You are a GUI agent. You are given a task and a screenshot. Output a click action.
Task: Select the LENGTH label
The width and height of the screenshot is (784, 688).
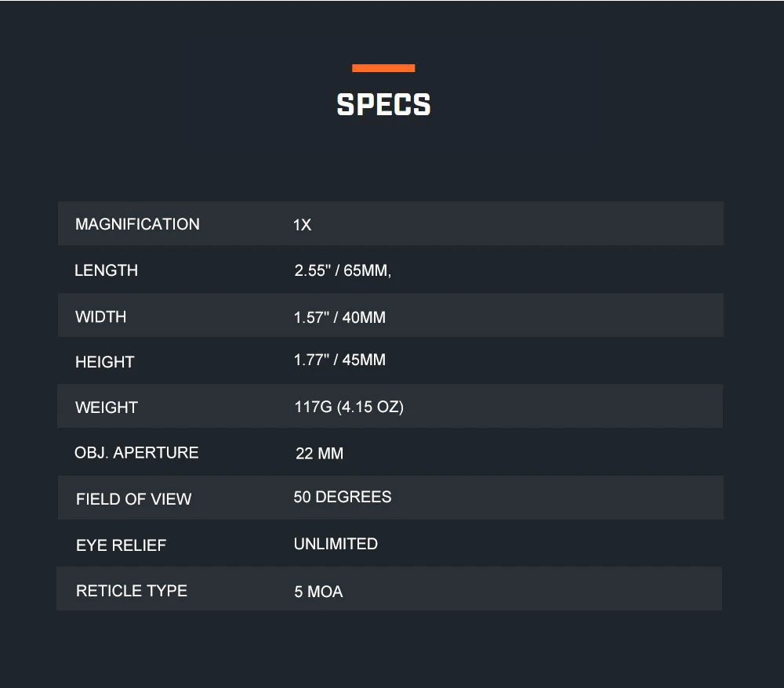pos(106,270)
